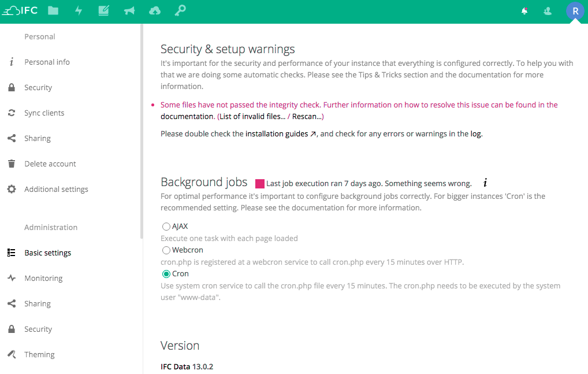The height and width of the screenshot is (374, 588).
Task: Select the Webcron radio button
Action: pyautogui.click(x=166, y=250)
